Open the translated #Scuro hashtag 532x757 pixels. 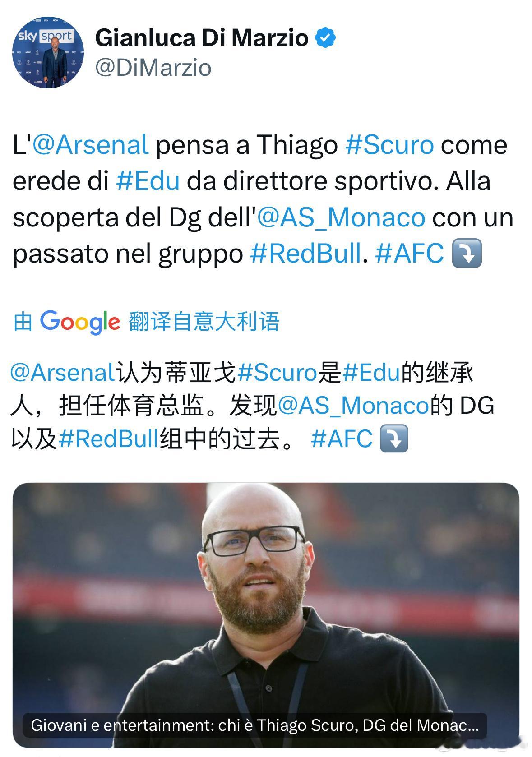(x=277, y=373)
